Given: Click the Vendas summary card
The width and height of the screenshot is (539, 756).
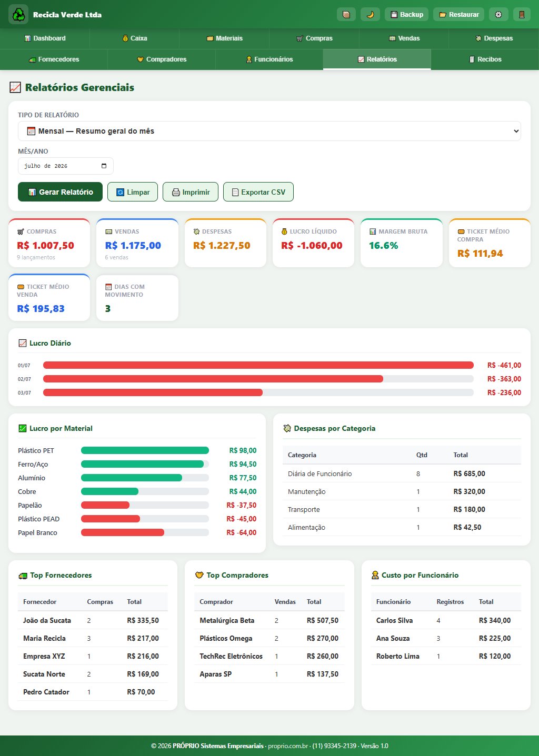Looking at the screenshot, I should pyautogui.click(x=137, y=243).
